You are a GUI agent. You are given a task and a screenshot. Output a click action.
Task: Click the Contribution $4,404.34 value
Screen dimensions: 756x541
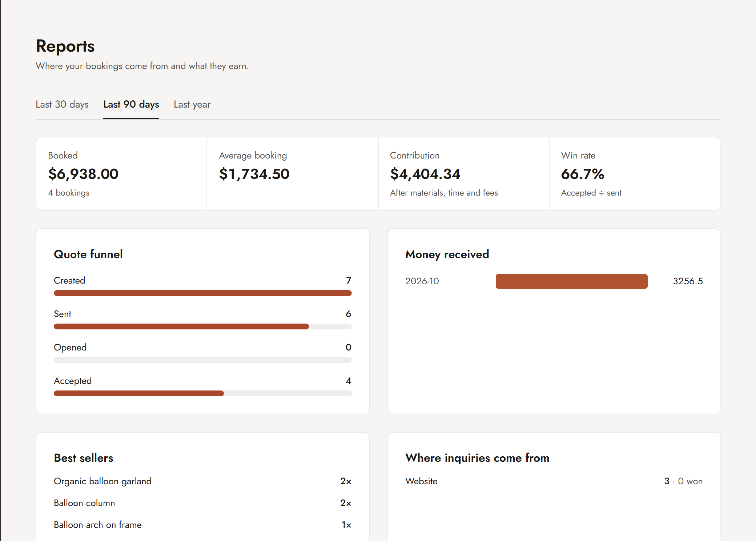pyautogui.click(x=425, y=174)
